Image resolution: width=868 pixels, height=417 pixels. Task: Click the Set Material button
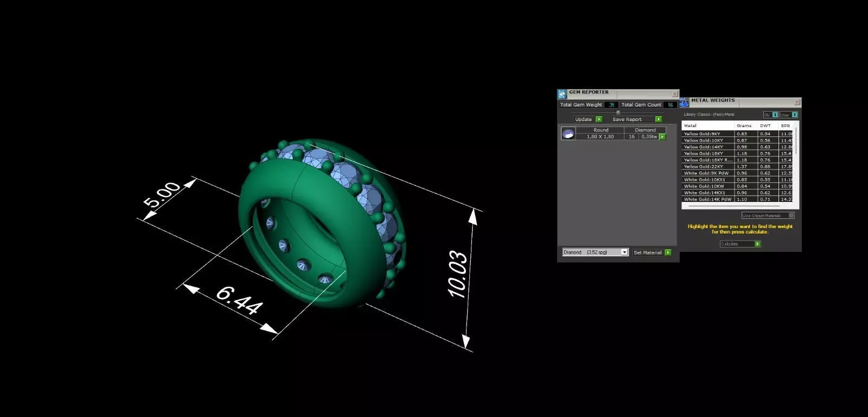(x=648, y=252)
